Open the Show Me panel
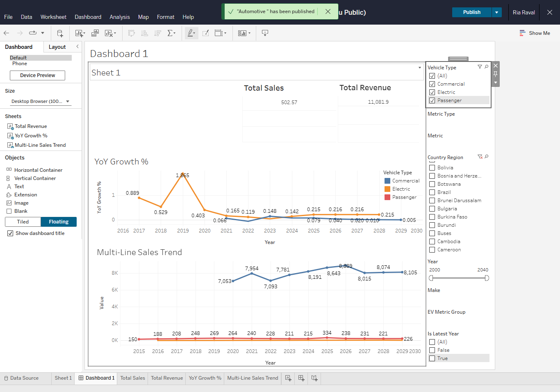This screenshot has width=560, height=392. pos(535,33)
